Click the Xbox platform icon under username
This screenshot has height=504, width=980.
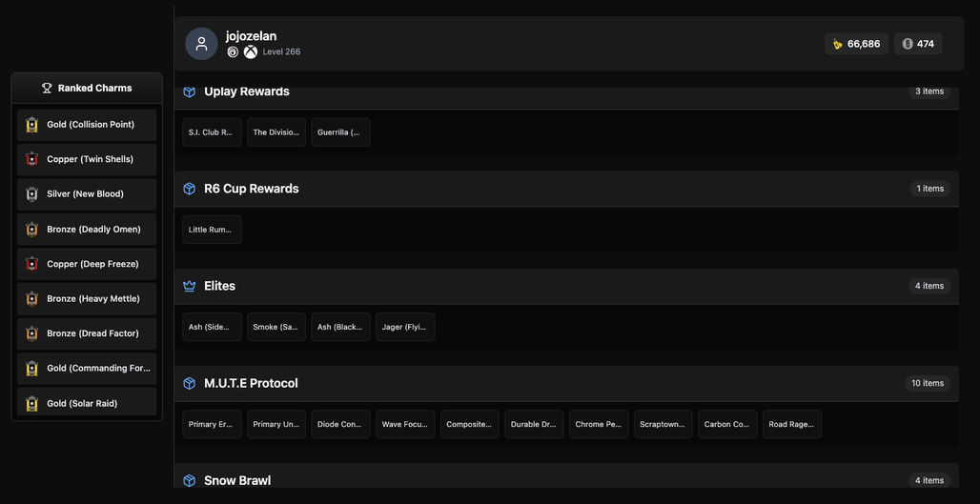pos(251,51)
